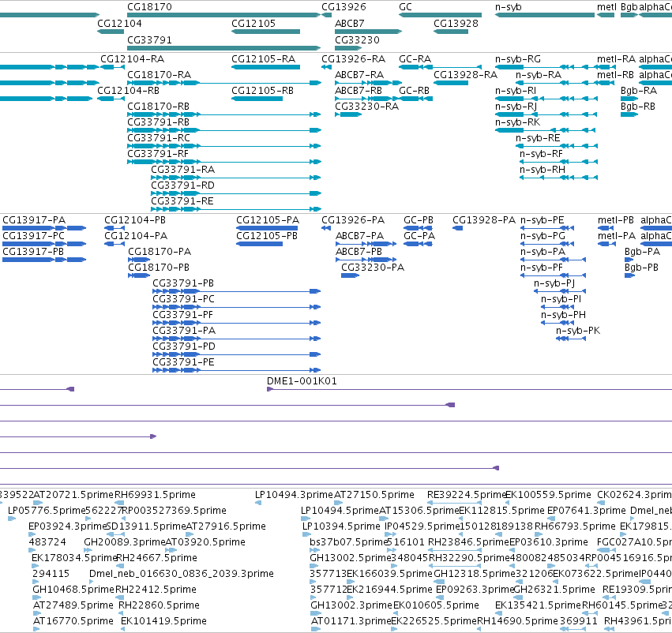Select EST RH69931.5prime
This screenshot has width=672, height=633.
pyautogui.click(x=155, y=495)
